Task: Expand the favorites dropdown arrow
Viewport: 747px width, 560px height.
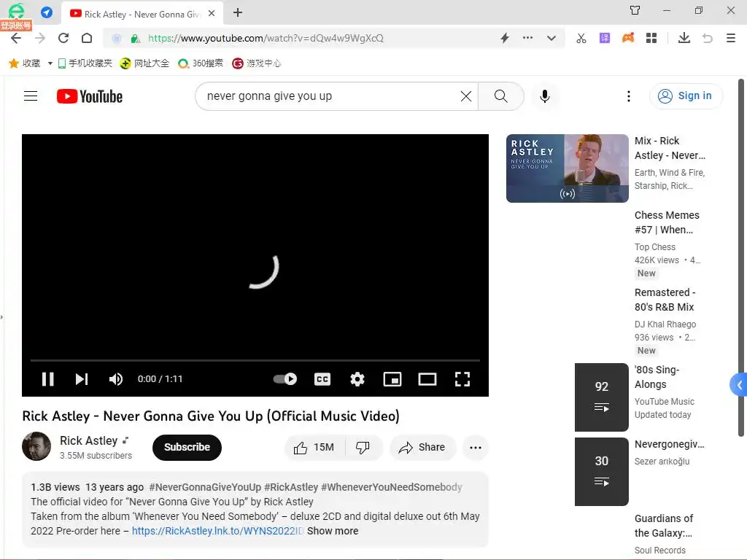Action: 50,63
